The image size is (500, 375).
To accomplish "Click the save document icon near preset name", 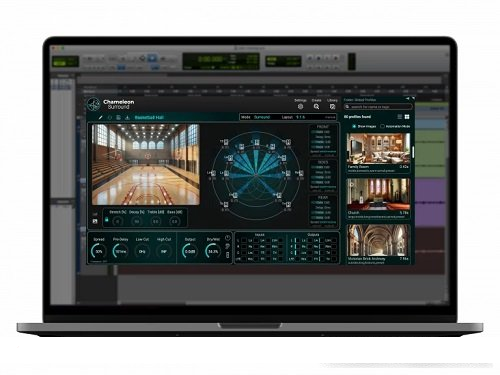I will tap(118, 117).
